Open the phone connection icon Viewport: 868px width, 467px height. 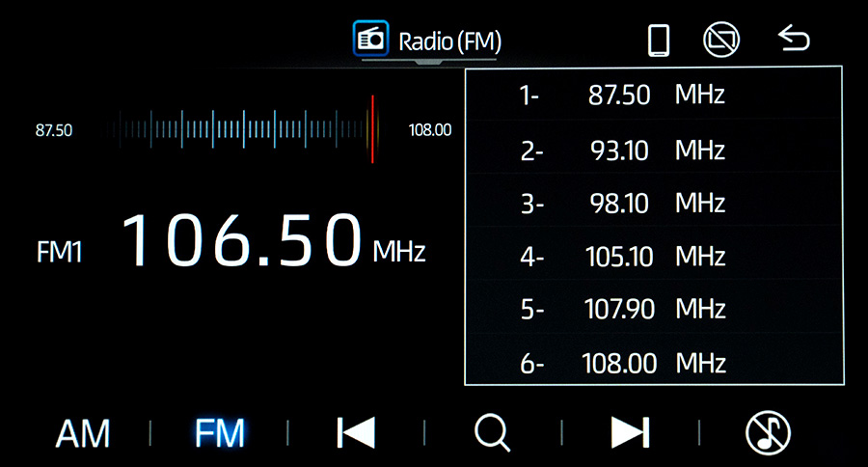click(659, 40)
